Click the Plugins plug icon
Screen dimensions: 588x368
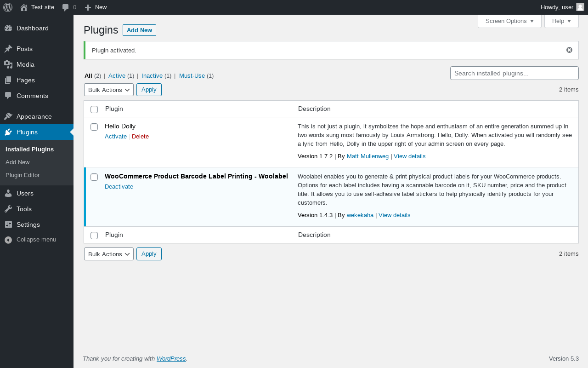pyautogui.click(x=8, y=132)
